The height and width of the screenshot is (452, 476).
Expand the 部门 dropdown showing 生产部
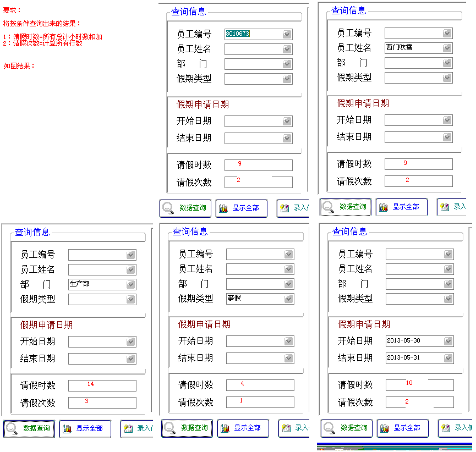point(130,284)
